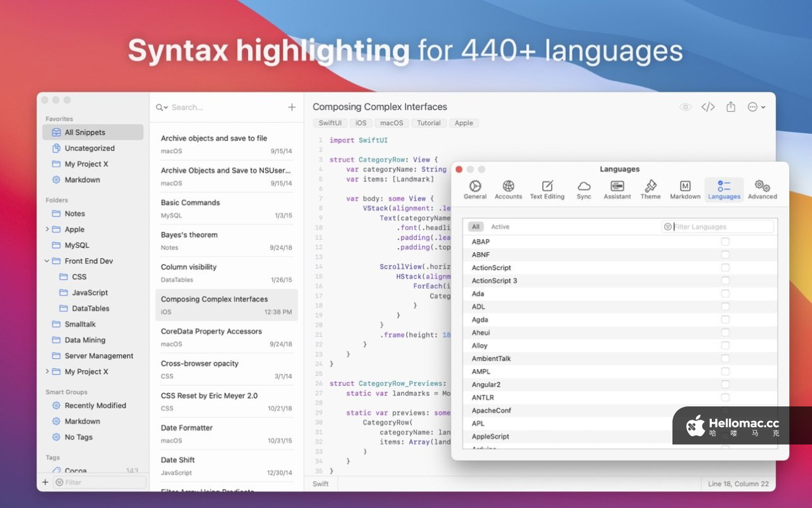Enable the ActionScript 3 checkbox
Viewport: 812px width, 508px height.
click(725, 281)
